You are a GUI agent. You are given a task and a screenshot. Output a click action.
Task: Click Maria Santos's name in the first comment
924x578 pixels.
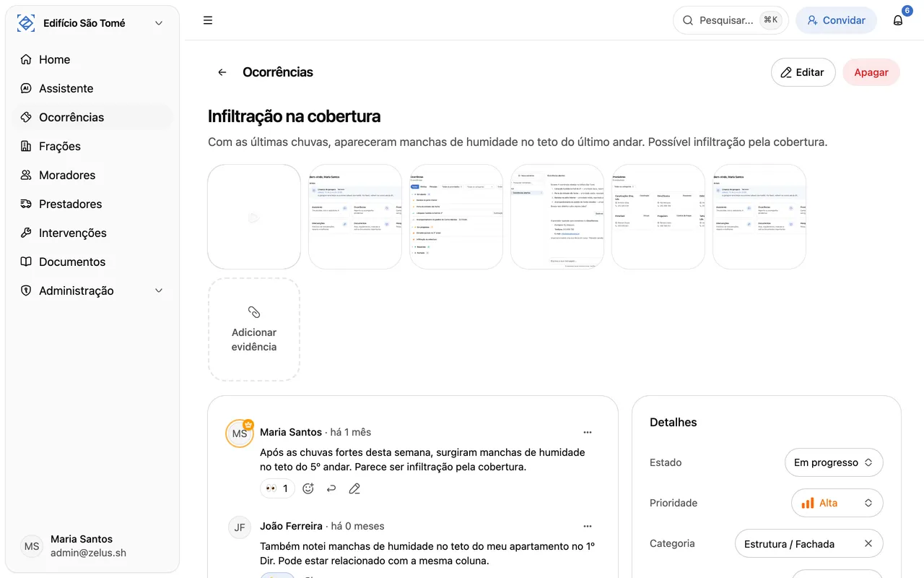[x=291, y=432]
